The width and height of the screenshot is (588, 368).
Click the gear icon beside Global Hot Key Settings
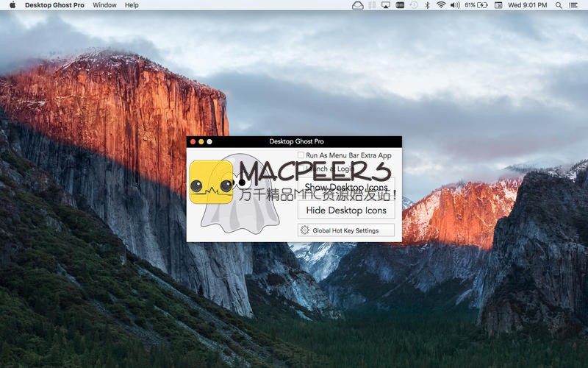pyautogui.click(x=304, y=230)
